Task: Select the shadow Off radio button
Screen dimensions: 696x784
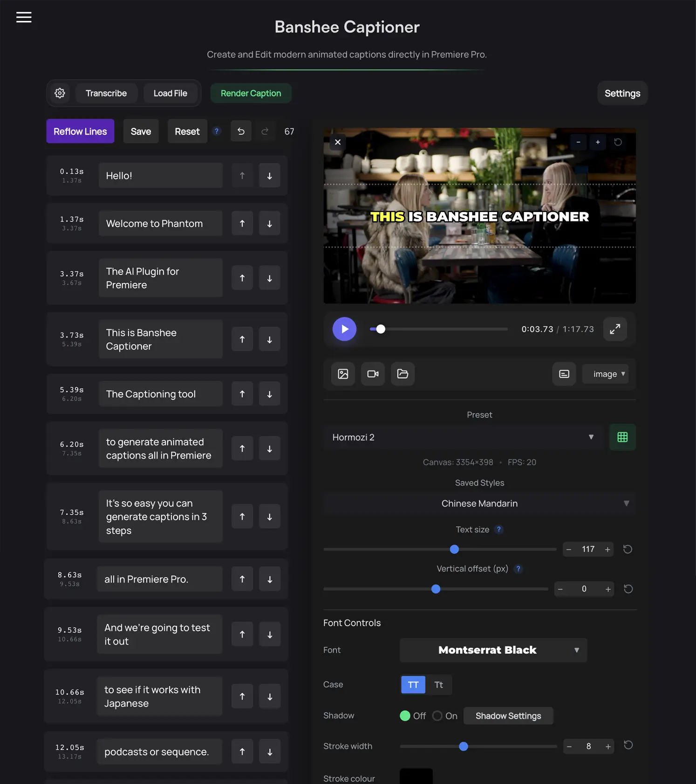Action: pyautogui.click(x=405, y=716)
